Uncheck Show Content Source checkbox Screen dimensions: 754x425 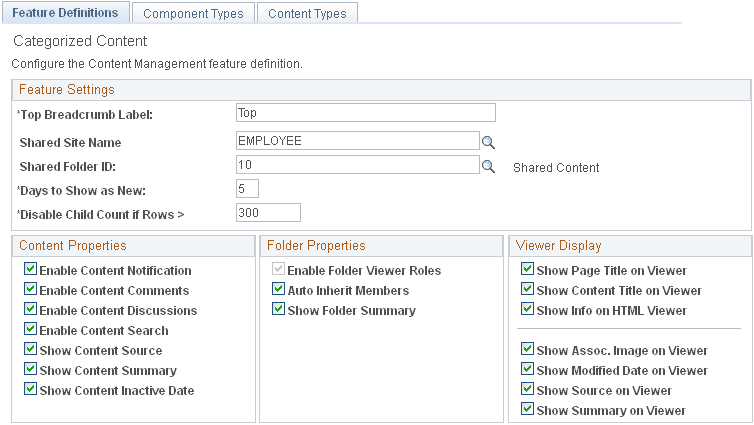30,350
